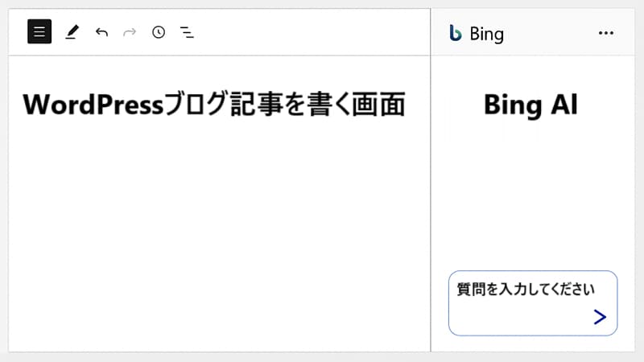Open the black hamburger menu button

(x=39, y=31)
